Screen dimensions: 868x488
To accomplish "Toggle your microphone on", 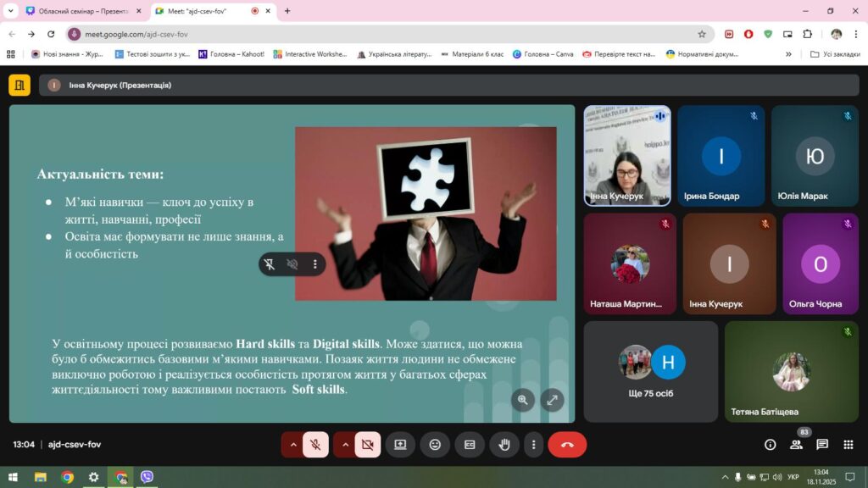I will click(315, 444).
